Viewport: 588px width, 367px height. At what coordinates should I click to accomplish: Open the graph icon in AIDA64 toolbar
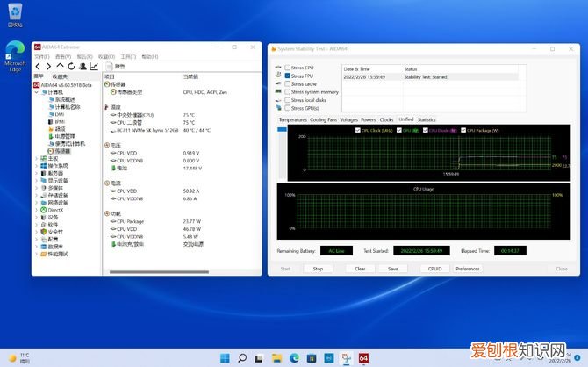click(93, 66)
